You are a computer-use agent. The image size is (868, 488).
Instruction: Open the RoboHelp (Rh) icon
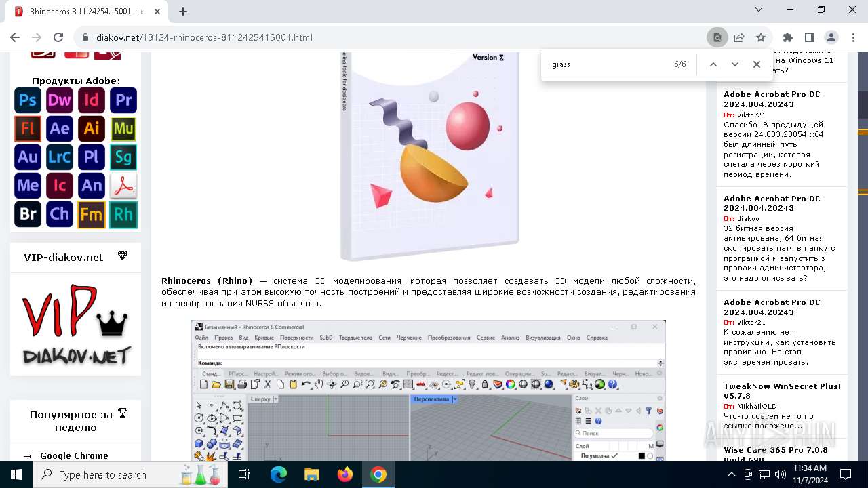[123, 215]
